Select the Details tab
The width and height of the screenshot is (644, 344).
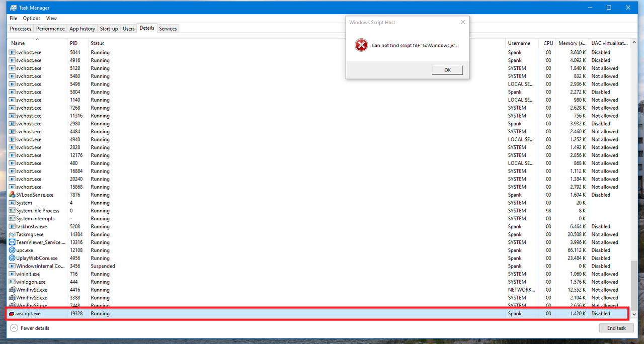tap(147, 28)
